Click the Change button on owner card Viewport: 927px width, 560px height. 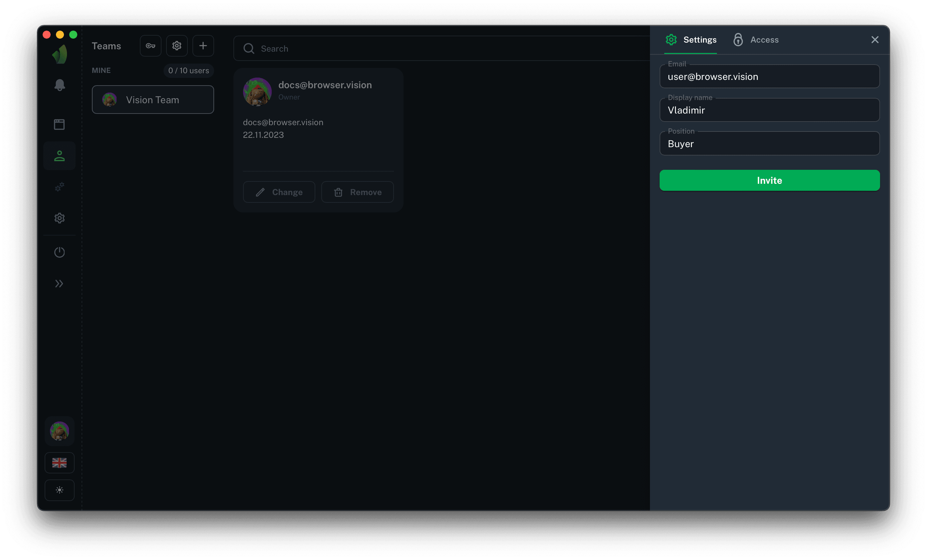[279, 192]
